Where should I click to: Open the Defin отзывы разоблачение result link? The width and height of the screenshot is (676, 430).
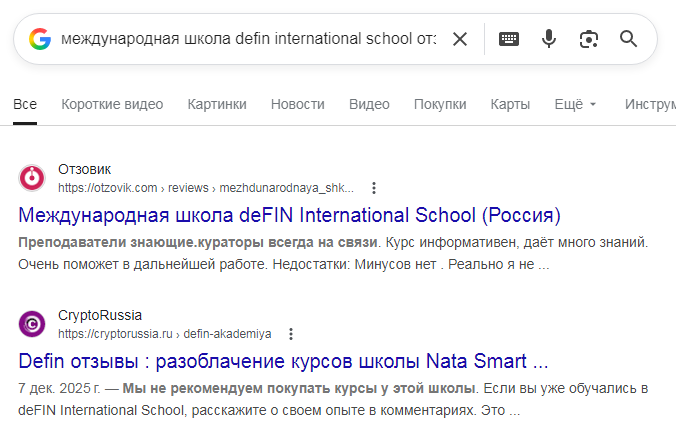click(x=283, y=361)
